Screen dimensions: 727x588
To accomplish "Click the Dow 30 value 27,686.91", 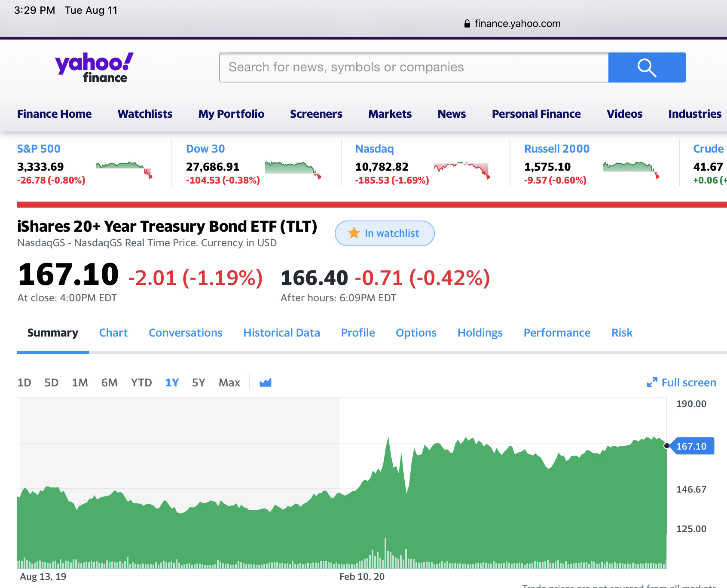I will click(x=213, y=167).
